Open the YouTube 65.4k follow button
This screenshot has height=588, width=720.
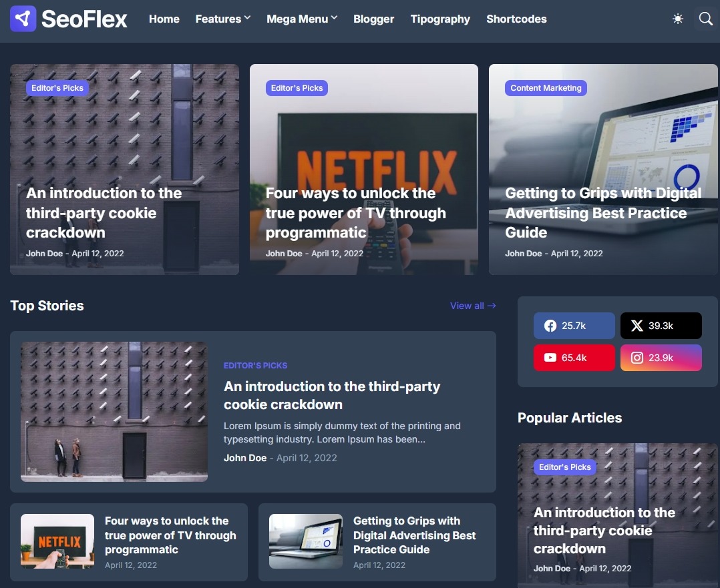(574, 358)
